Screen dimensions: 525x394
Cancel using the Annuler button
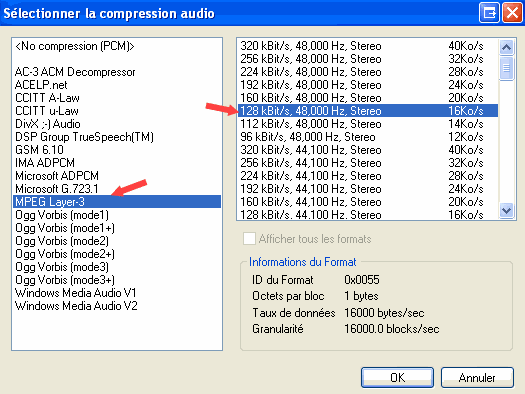coord(477,378)
